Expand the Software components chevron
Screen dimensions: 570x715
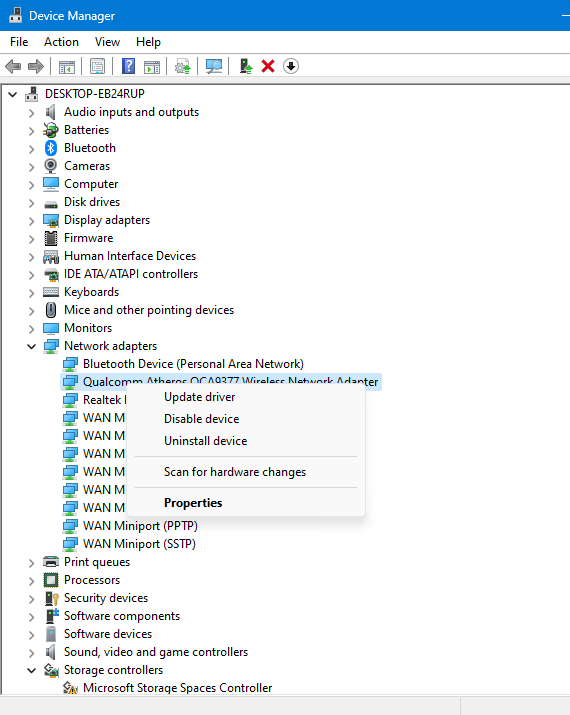(x=31, y=617)
